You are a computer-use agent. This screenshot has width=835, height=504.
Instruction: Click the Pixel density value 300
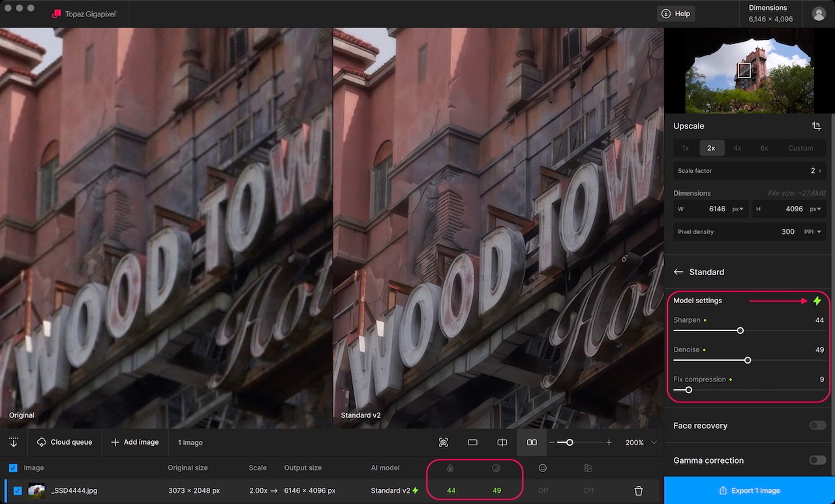[787, 231]
